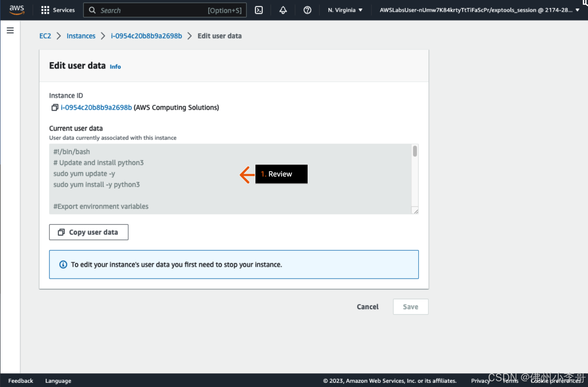
Task: Click the user data textarea scrollbar
Action: pos(415,151)
